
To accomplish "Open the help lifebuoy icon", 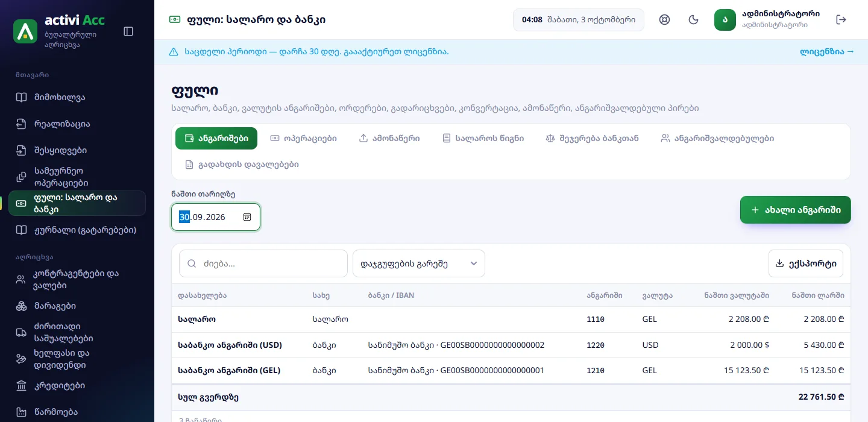I will pyautogui.click(x=665, y=20).
